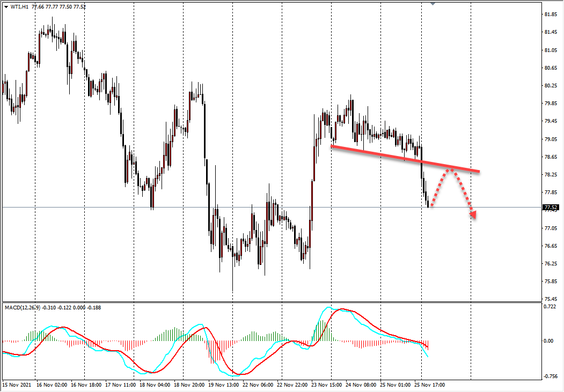
Task: Click time label 25 Nov 17:00
Action: pos(429,385)
